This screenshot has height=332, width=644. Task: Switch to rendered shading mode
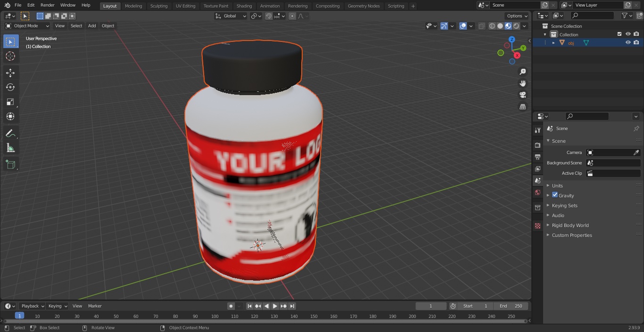coord(516,26)
